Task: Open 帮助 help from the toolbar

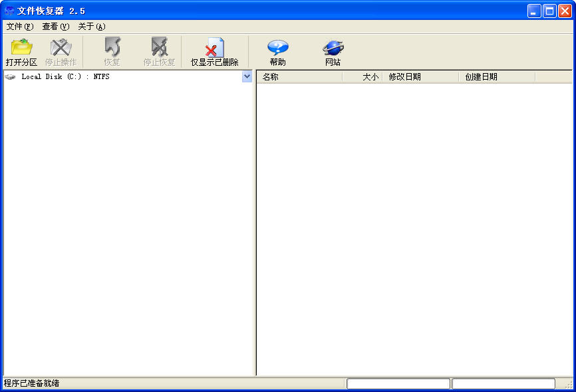Action: tap(277, 48)
